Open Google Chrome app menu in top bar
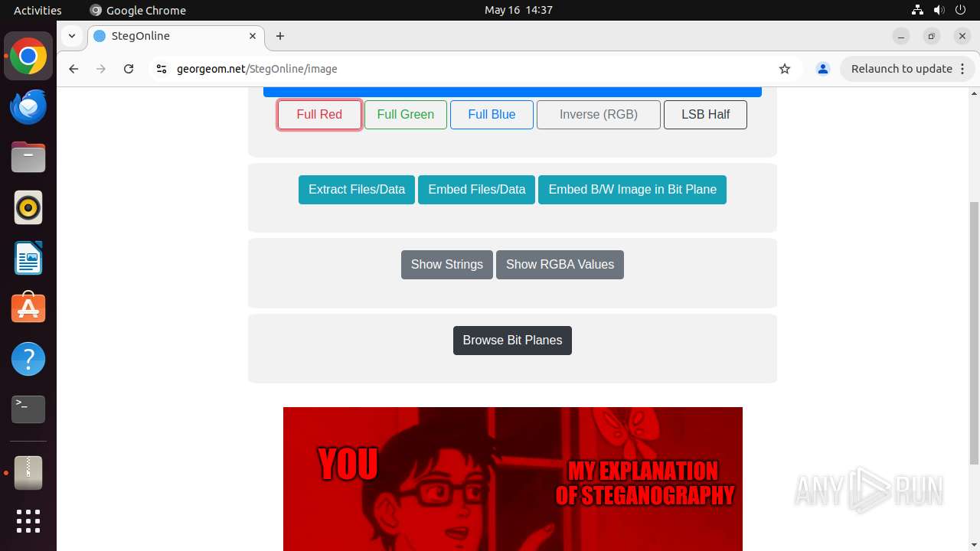The height and width of the screenshot is (551, 980). [x=138, y=10]
